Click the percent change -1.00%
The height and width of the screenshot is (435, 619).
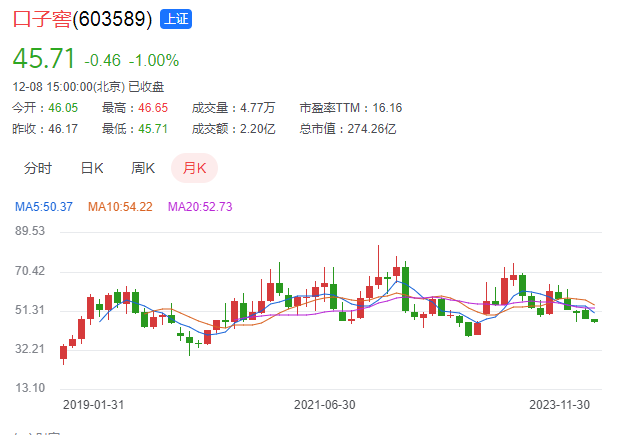point(154,61)
